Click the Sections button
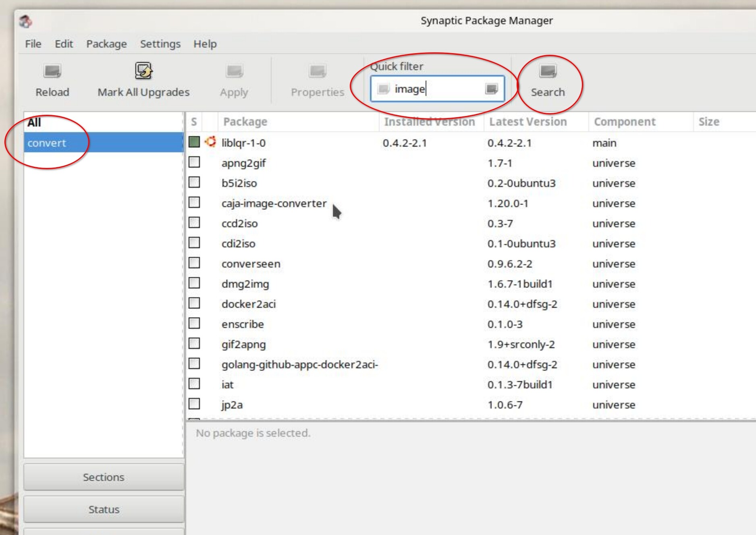 pyautogui.click(x=104, y=477)
